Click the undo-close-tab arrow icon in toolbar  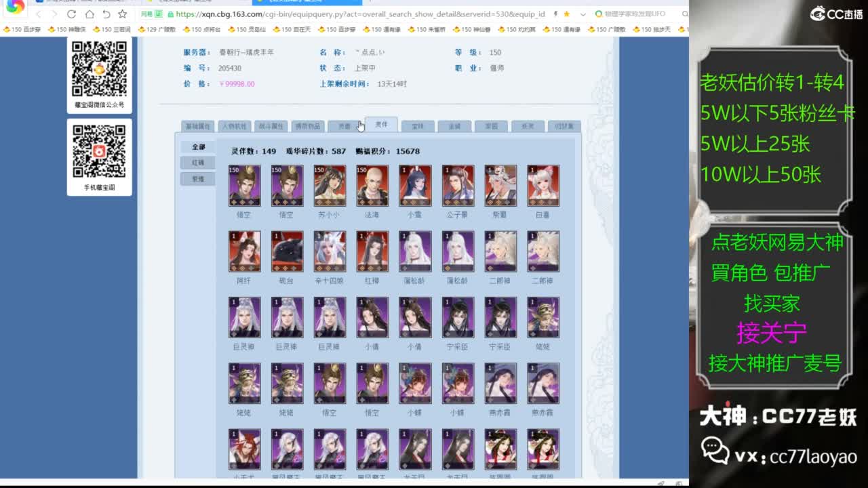click(x=106, y=14)
